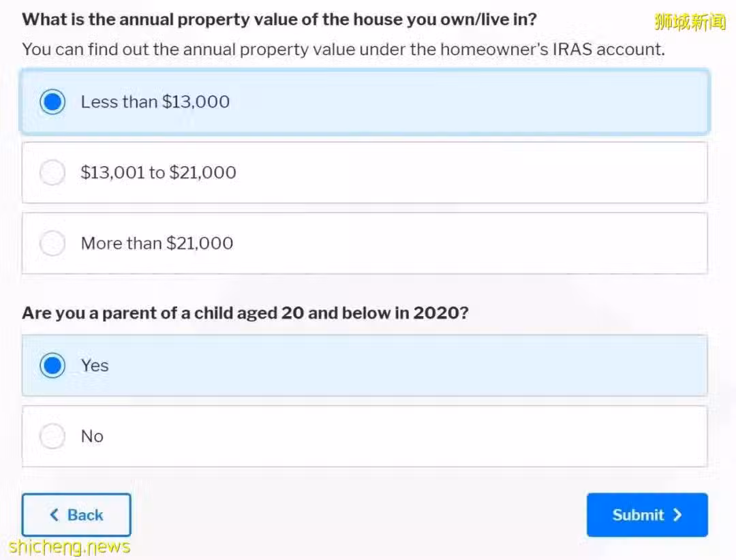This screenshot has width=736, height=560.
Task: Click the annual property value question heading
Action: click(279, 20)
